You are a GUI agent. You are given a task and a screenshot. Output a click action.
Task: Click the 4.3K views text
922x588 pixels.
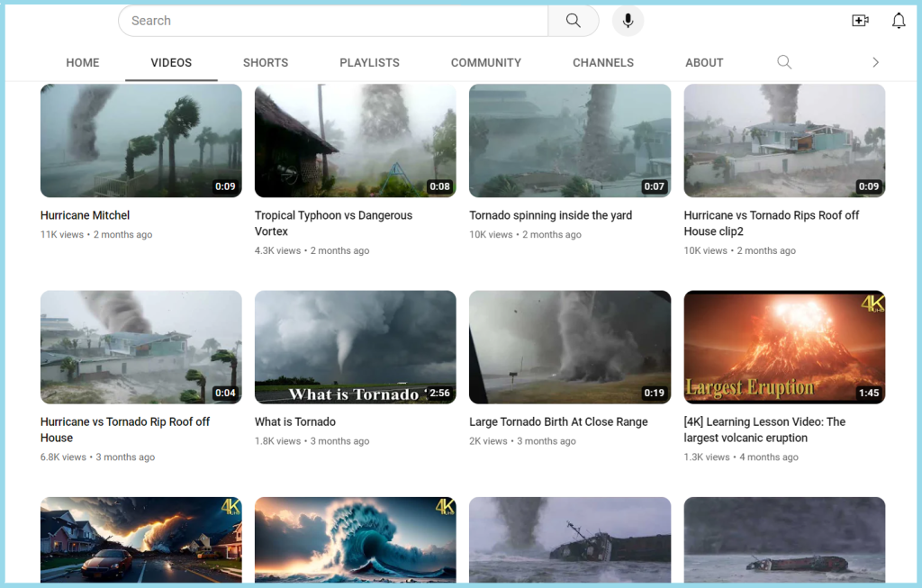coord(277,250)
